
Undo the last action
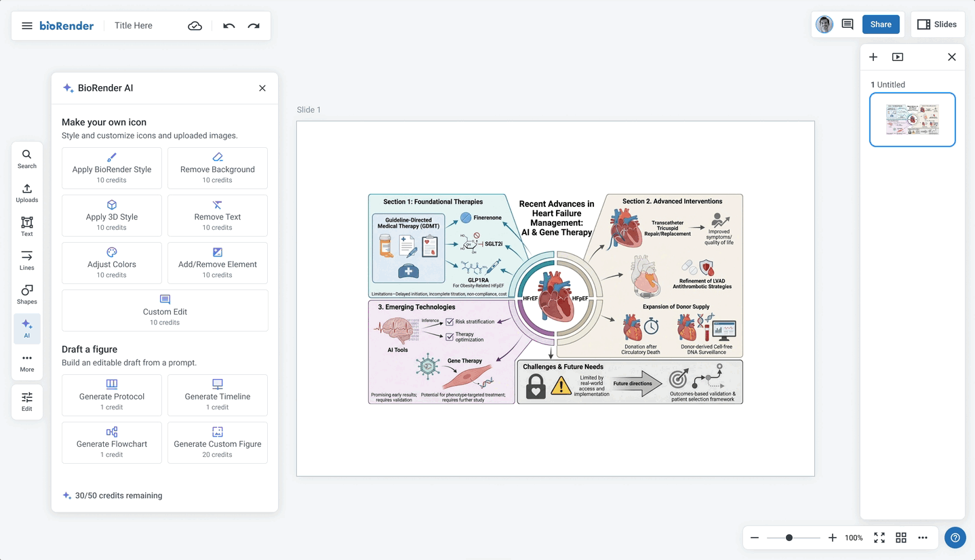click(229, 26)
